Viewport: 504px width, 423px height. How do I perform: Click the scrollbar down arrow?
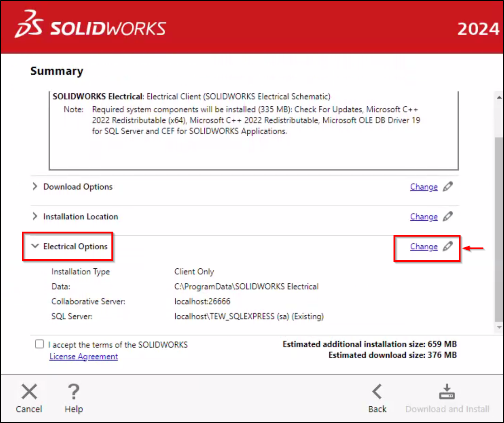pyautogui.click(x=499, y=327)
